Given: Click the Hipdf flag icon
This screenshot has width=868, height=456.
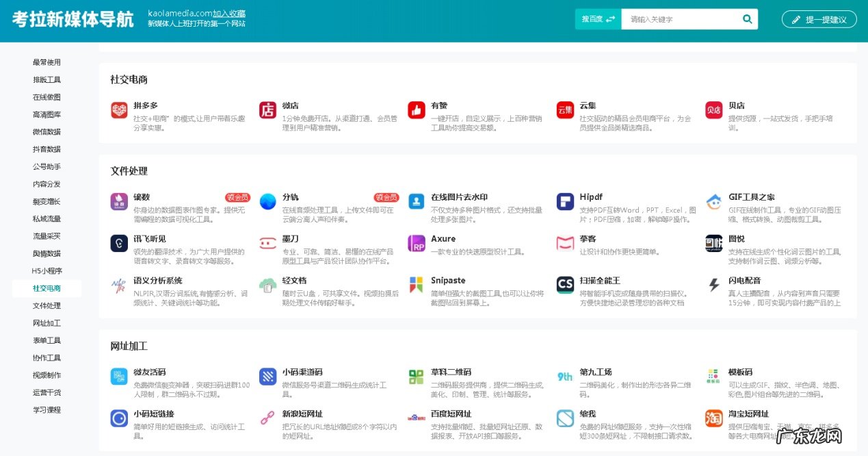Looking at the screenshot, I should (564, 201).
